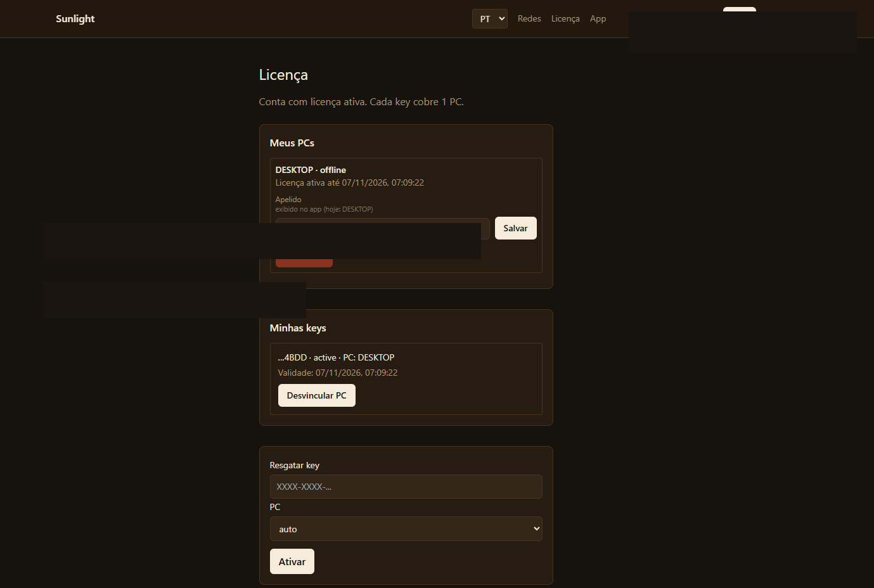Click 'Licença ativa até 07/11/2026' line
This screenshot has width=874, height=588.
point(349,182)
